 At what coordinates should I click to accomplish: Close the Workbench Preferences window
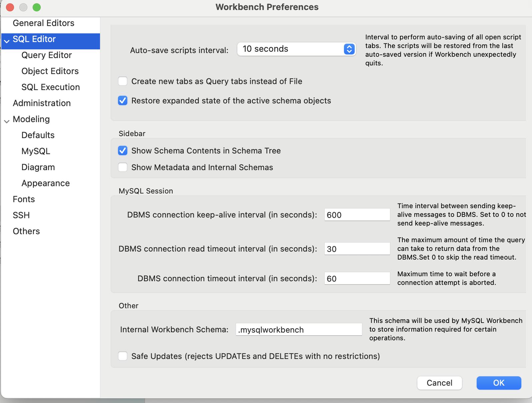(10, 7)
